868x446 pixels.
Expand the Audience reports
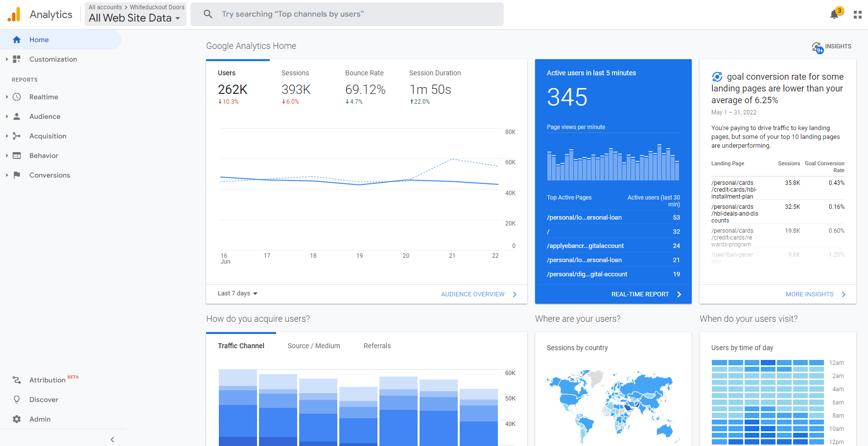pos(7,116)
